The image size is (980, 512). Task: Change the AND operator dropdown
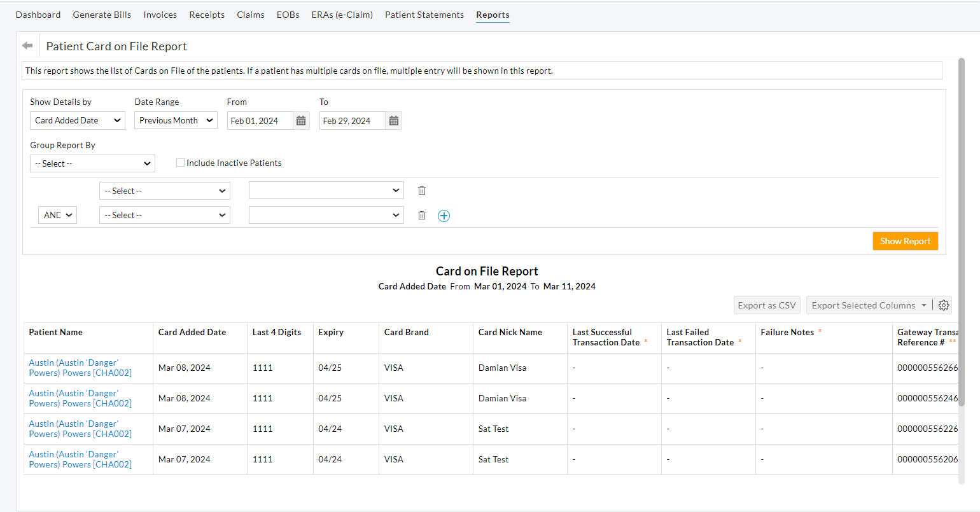click(57, 215)
